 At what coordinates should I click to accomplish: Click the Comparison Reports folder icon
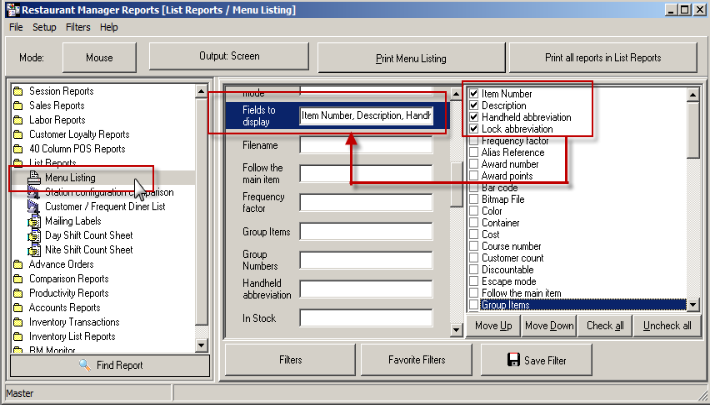pos(18,279)
